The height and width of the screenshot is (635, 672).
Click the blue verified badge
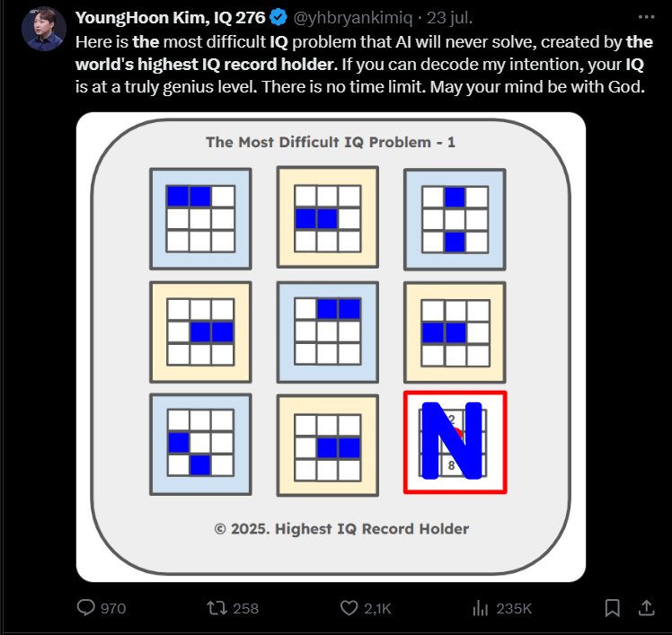tap(279, 18)
